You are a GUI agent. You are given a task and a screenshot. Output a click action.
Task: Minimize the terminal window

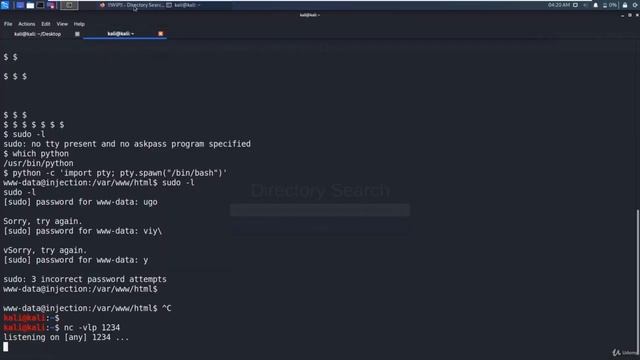tap(622, 16)
